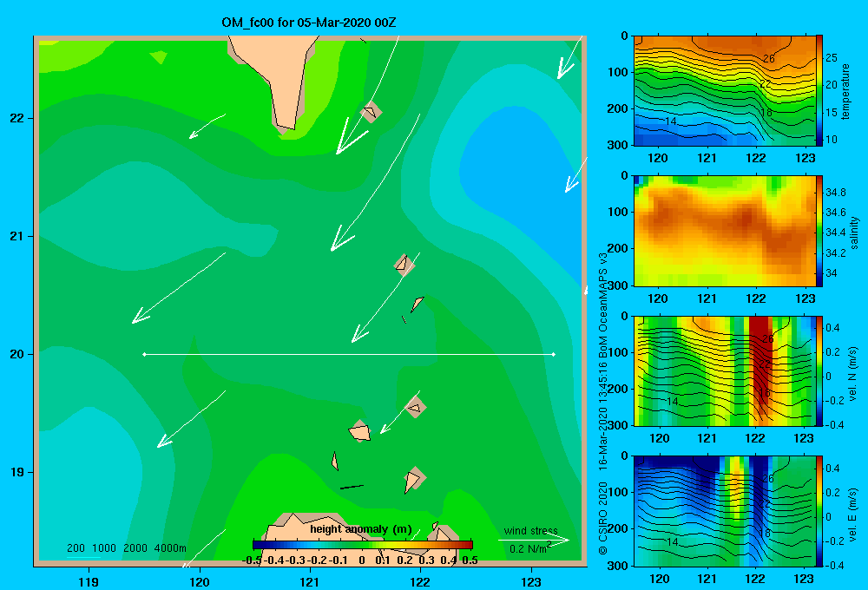Image resolution: width=868 pixels, height=590 pixels.
Task: Click the right endpoint of the 20°N transect line
Action: 554,354
